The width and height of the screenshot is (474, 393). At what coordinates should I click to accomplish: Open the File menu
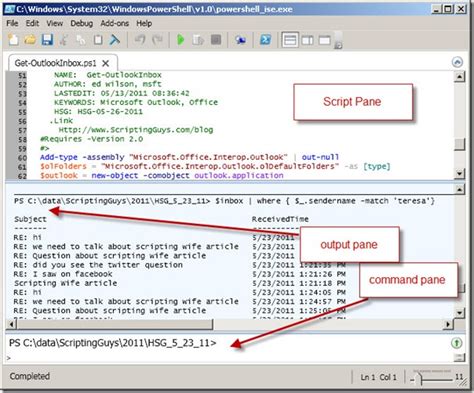(x=12, y=23)
